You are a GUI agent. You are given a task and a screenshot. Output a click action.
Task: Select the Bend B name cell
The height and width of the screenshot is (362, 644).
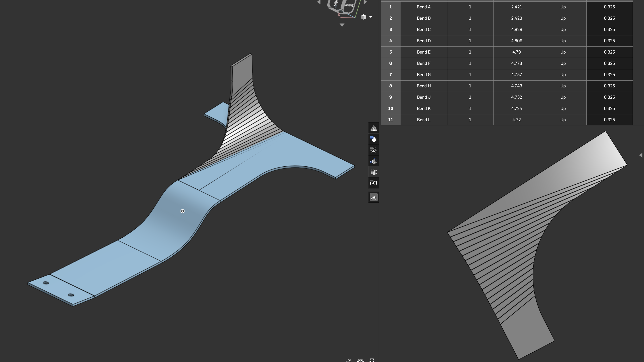pos(424,18)
